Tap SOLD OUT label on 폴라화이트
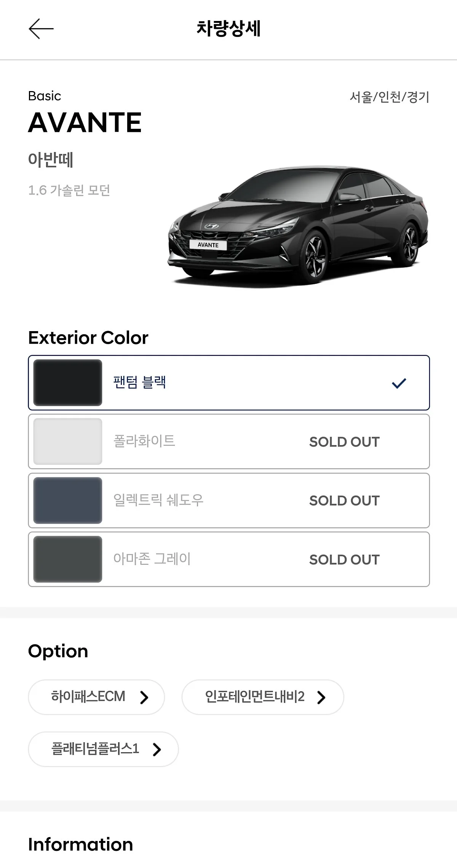Viewport: 457px width, 868px height. coord(344,442)
